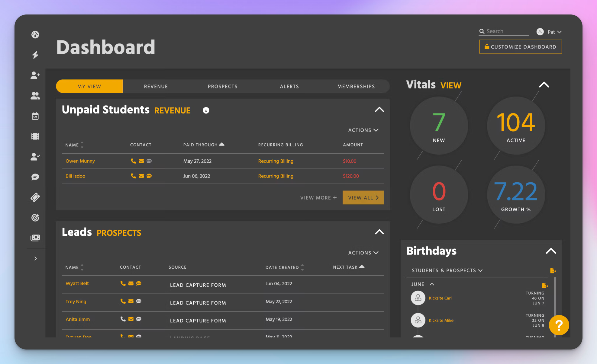The width and height of the screenshot is (597, 364).
Task: Collapse the Vitals panel
Action: tap(544, 85)
